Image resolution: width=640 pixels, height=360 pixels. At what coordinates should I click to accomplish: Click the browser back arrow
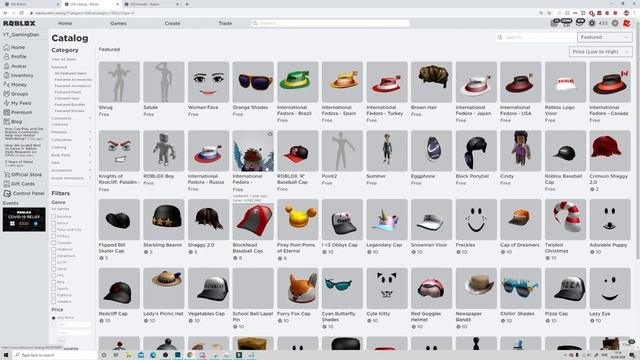[x=5, y=13]
